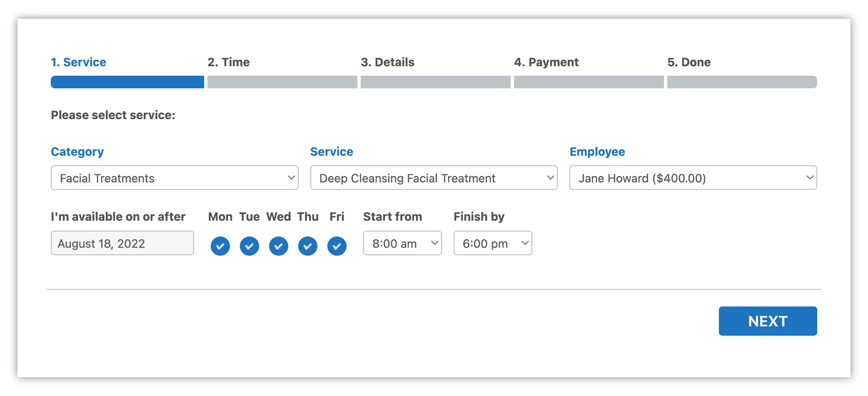Select the 5. Done step label
This screenshot has height=396, width=868.
[689, 62]
